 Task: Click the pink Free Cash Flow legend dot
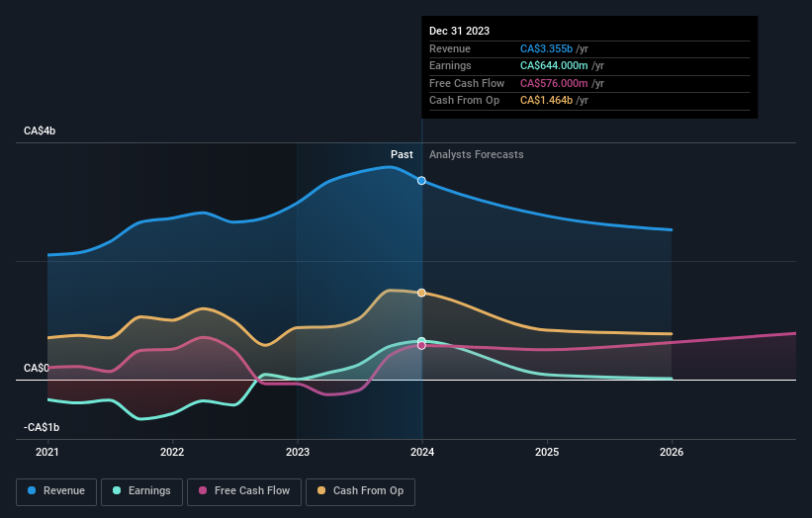(x=203, y=490)
